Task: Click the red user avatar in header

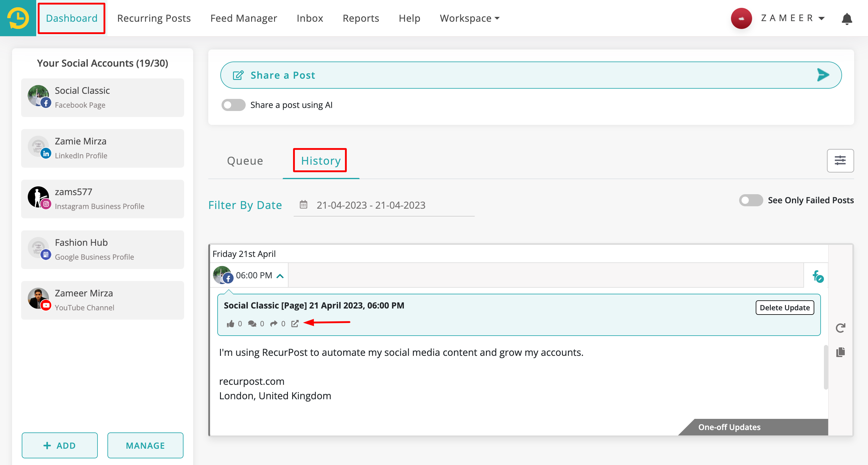Action: click(x=741, y=18)
